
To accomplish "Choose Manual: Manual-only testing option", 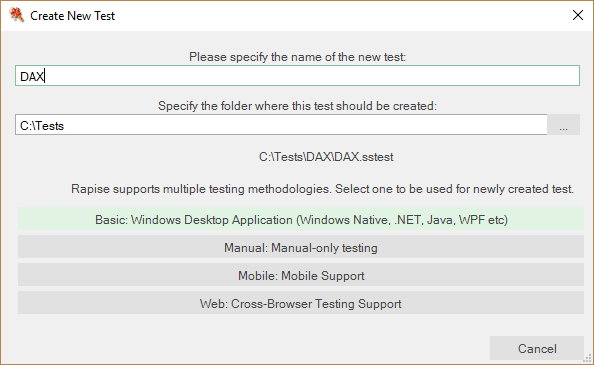I will tap(301, 247).
